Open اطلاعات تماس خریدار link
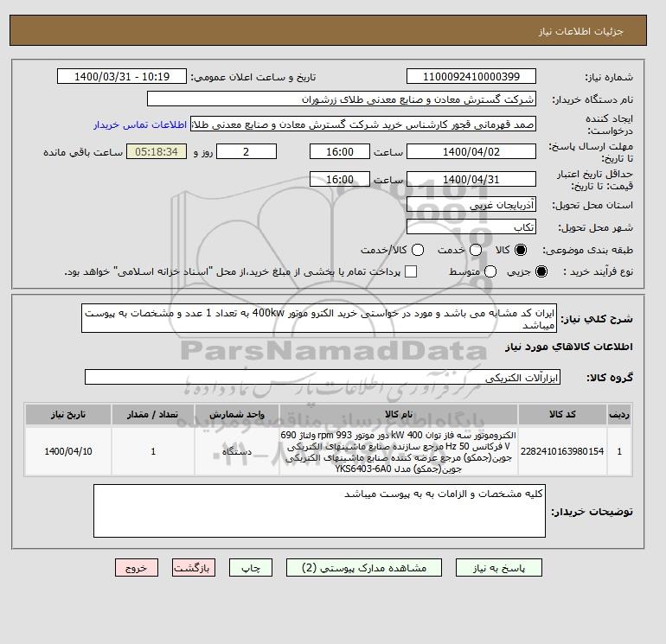The image size is (666, 644). point(140,124)
